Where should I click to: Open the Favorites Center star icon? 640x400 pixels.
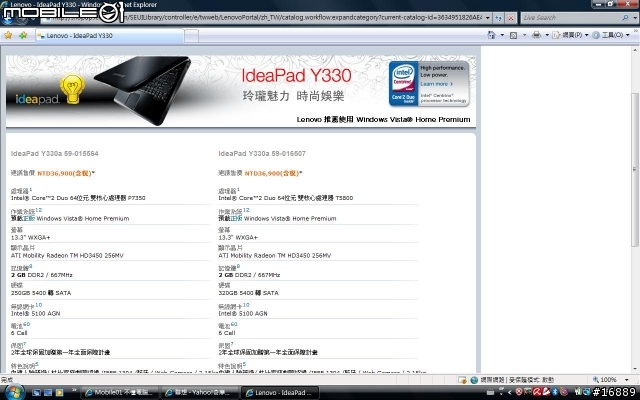[x=8, y=36]
